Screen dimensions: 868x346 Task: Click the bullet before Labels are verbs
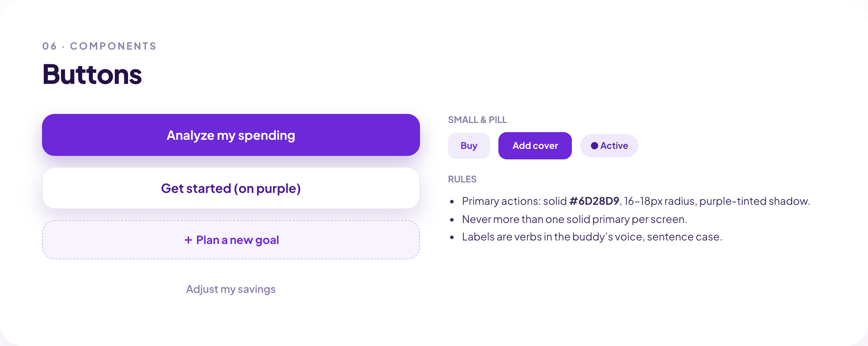(452, 237)
